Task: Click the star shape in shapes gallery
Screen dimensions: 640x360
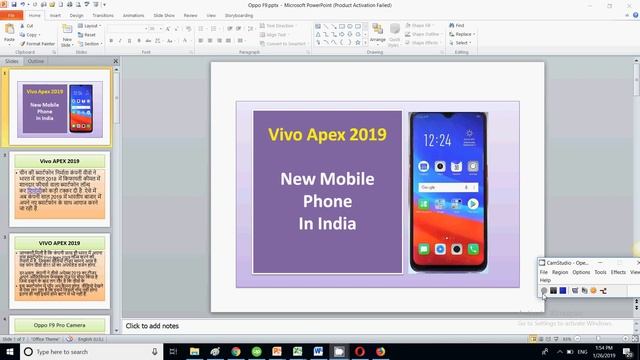Action: pos(358,42)
